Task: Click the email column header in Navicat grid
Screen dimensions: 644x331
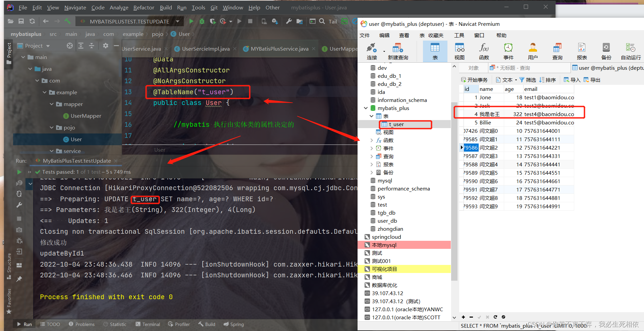Action: [548, 89]
